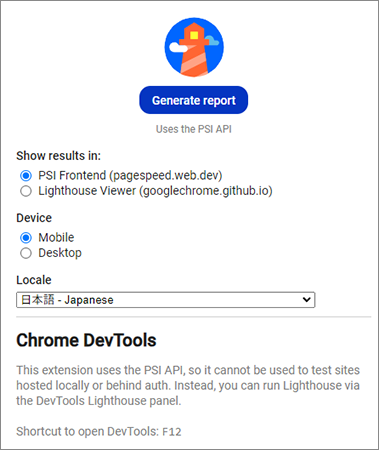Click the 'Locale' section heading
This screenshot has height=450, width=379.
34,280
